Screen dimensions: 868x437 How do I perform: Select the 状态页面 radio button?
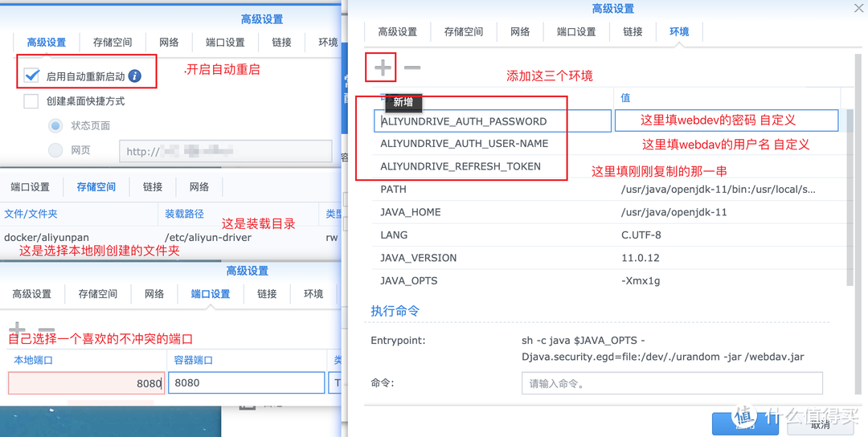point(55,125)
